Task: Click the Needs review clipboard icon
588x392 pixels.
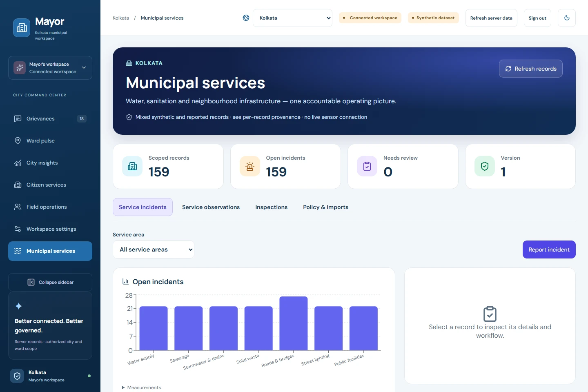Action: pos(367,166)
